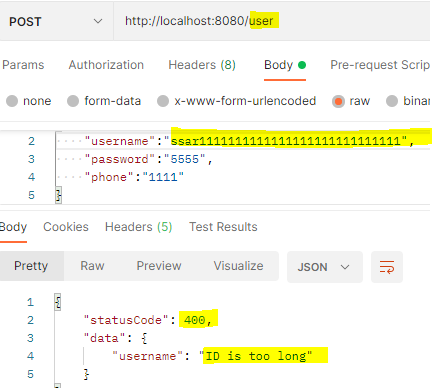Choose x-www-form-urlencoded body type

click(x=236, y=101)
